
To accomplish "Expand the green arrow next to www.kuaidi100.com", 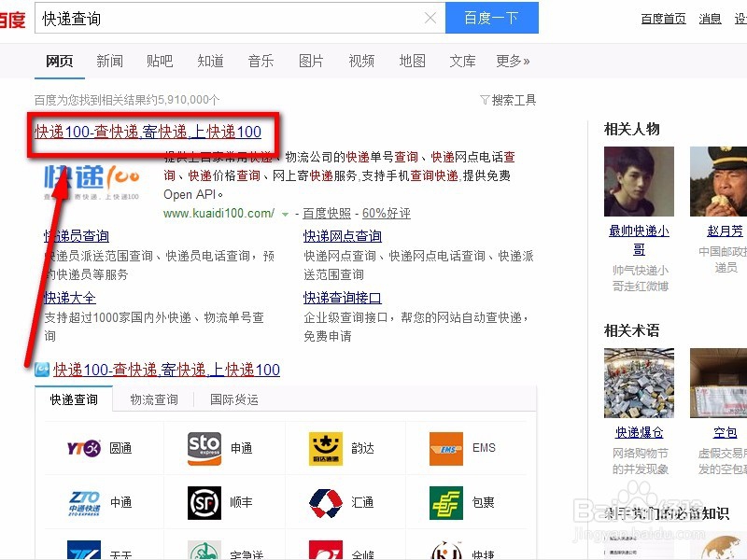I will coord(285,215).
